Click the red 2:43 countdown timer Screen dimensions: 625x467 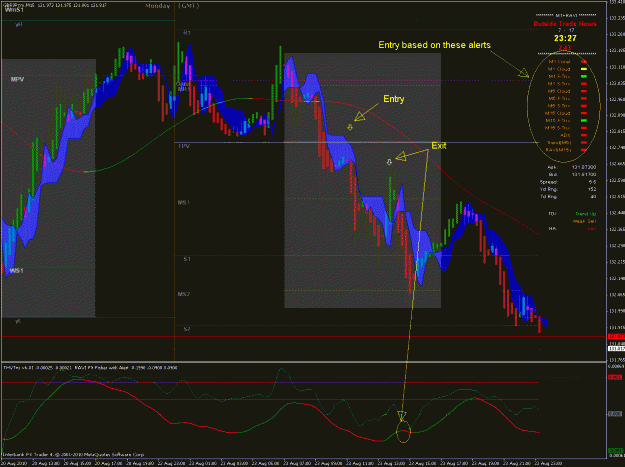(564, 48)
